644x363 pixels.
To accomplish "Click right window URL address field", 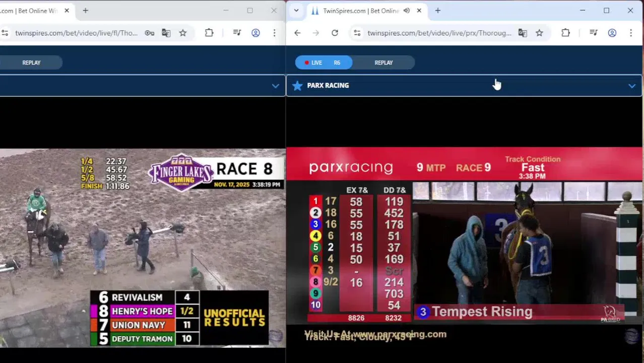I will pos(439,33).
